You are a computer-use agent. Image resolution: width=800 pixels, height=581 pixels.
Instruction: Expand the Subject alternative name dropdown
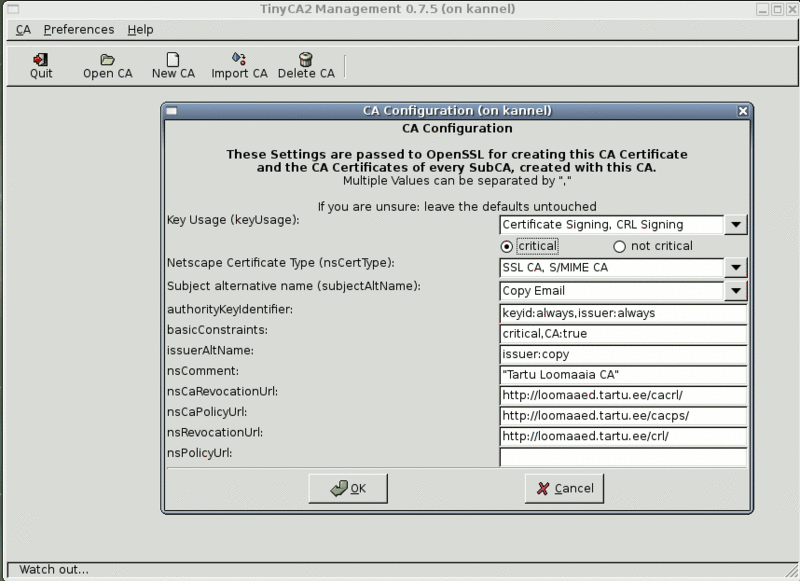pos(736,290)
